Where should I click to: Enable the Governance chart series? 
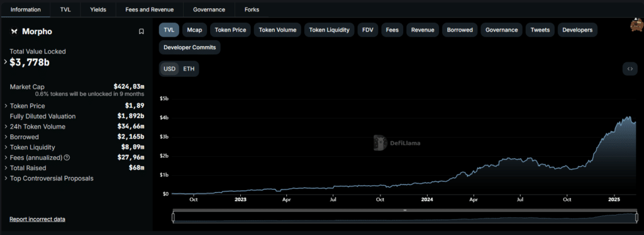501,30
